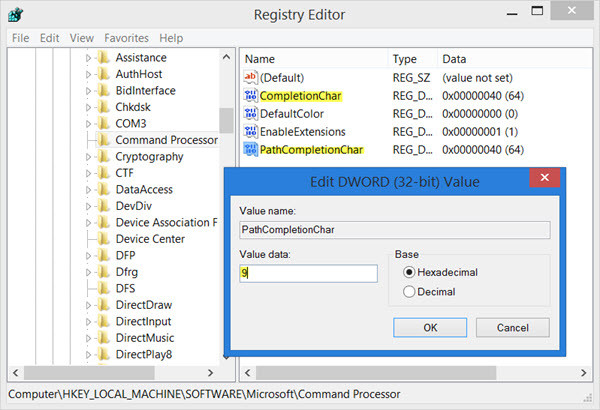The image size is (600, 410).
Task: Click the 0x00000001 (1) data cell
Action: coord(480,132)
